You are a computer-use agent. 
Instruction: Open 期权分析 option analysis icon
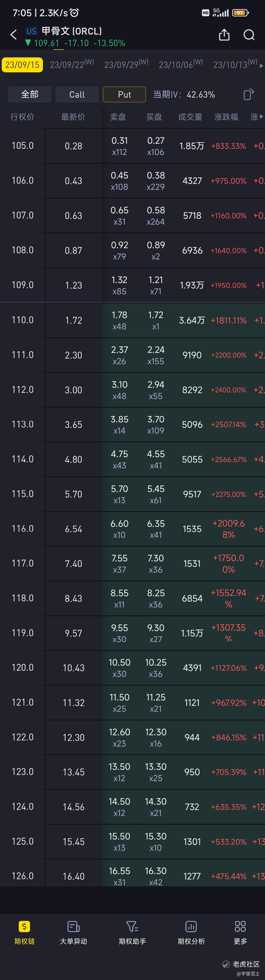point(191,927)
